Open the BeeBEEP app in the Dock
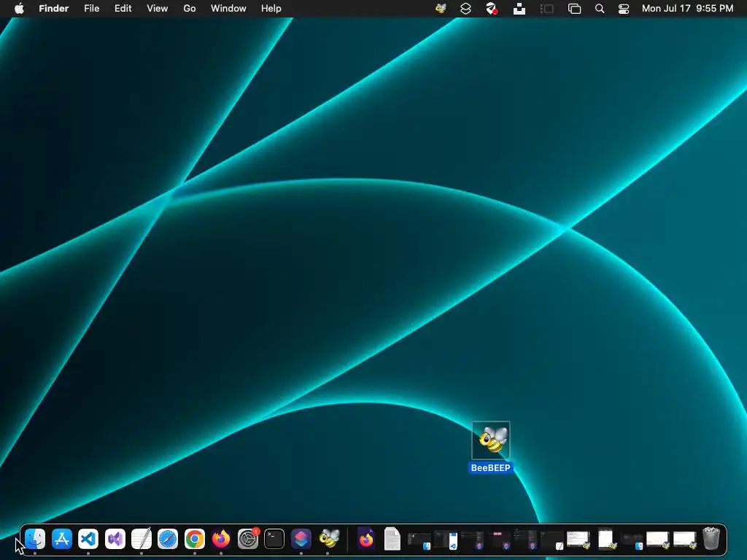Screen dimensions: 747x560 329,539
